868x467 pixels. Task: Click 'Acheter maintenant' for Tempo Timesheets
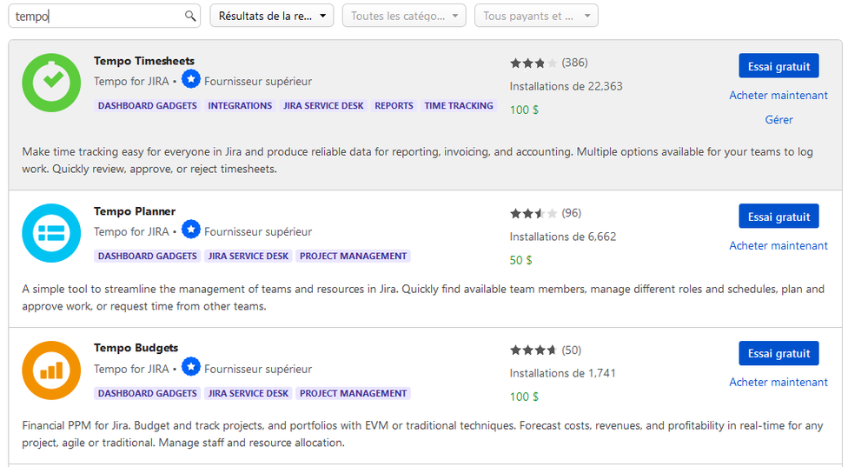[779, 96]
